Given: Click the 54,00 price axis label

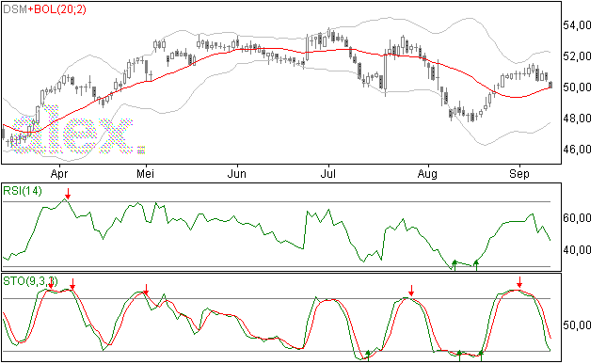Looking at the screenshot, I should click(x=577, y=25).
